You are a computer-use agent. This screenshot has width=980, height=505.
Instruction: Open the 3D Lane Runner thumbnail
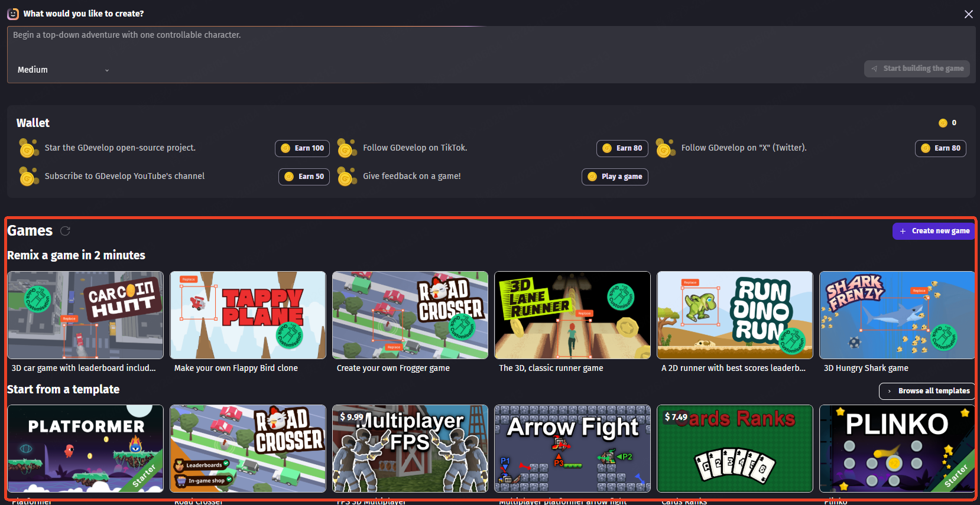[573, 315]
